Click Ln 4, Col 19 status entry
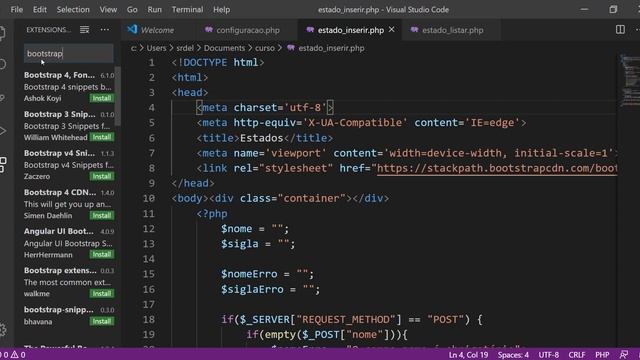This screenshot has height=360, width=640. pyautogui.click(x=469, y=355)
